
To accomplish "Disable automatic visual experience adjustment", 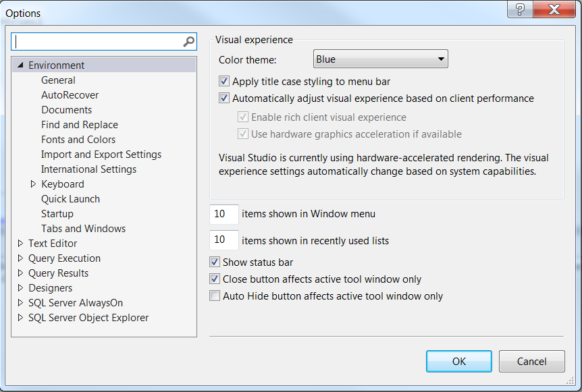I will click(224, 98).
